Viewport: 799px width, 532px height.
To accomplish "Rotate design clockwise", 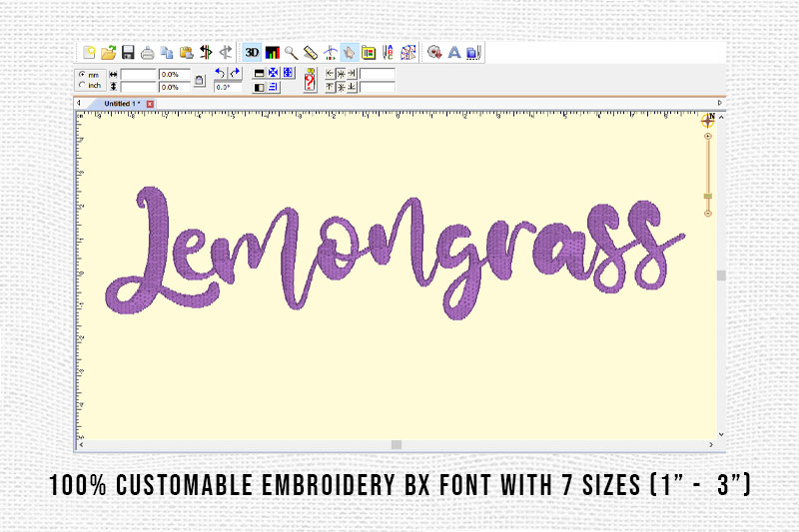I will coord(235,73).
